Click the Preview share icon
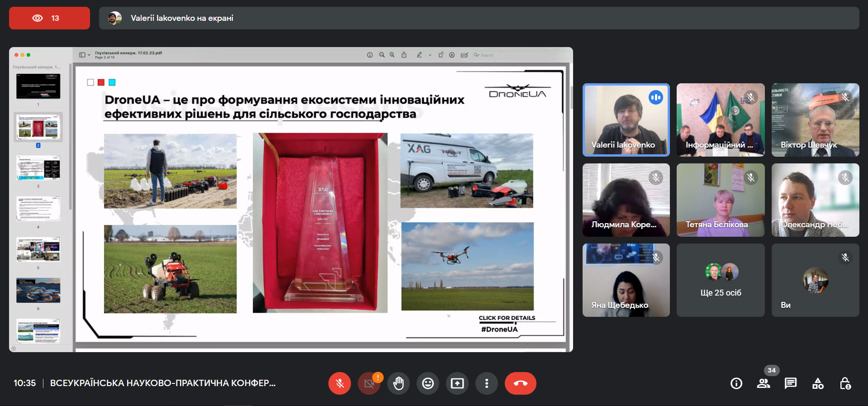Viewport: 868px width, 406px height. 404,55
